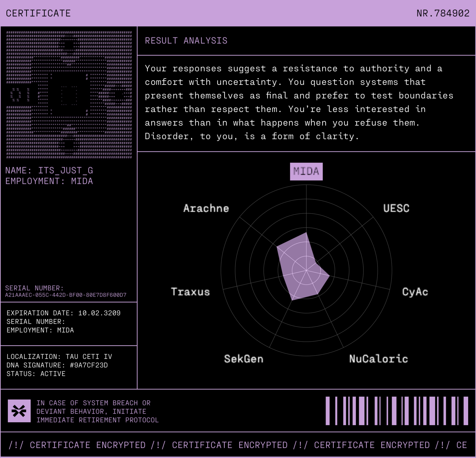Click the RESULT ANALYSIS heading
476x458 pixels.
tap(186, 41)
